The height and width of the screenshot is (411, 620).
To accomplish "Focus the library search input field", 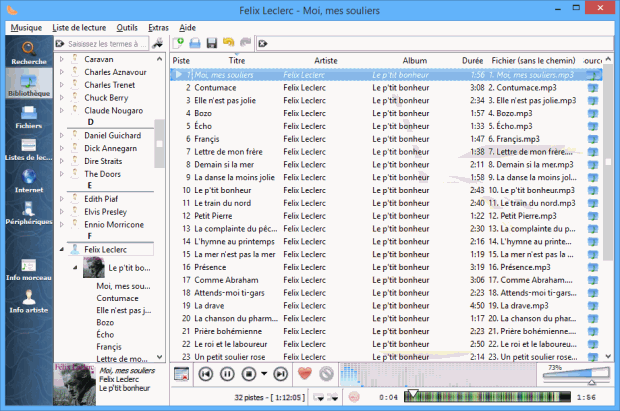I will pos(107,44).
